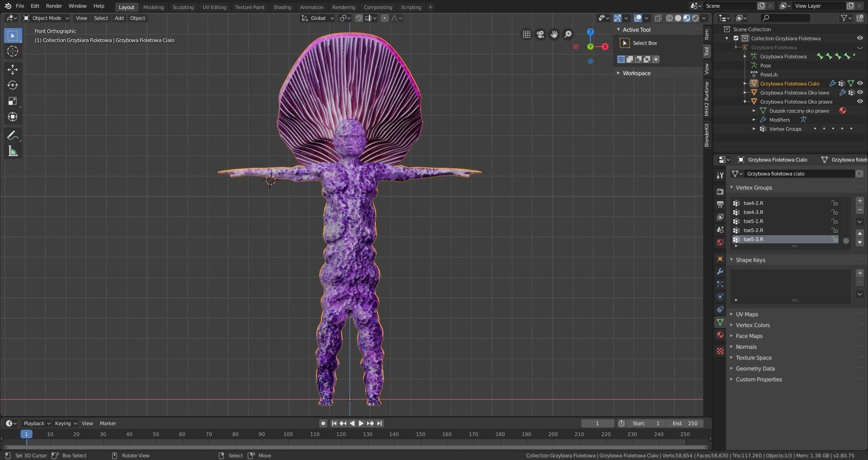Open the Object Data properties tab
This screenshot has width=868, height=460.
pyautogui.click(x=720, y=322)
